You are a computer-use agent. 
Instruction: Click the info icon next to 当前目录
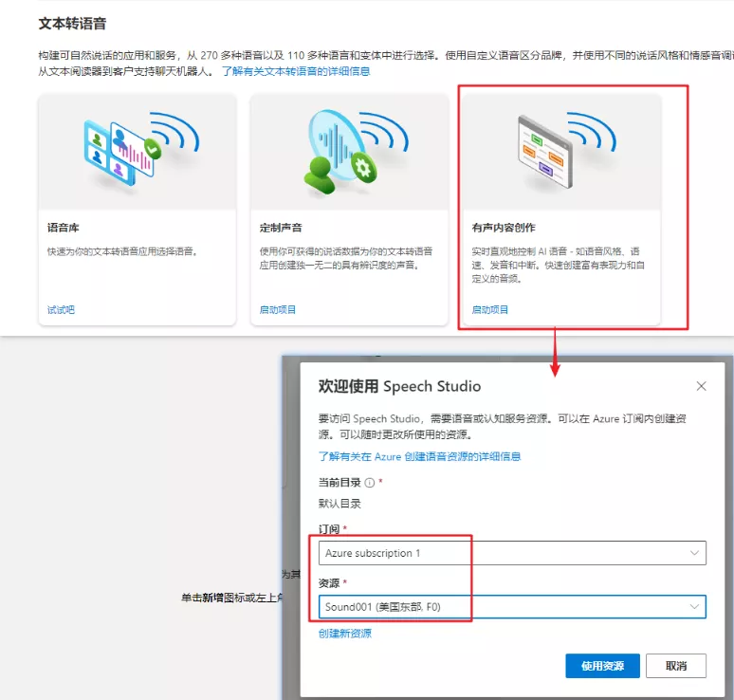(370, 483)
